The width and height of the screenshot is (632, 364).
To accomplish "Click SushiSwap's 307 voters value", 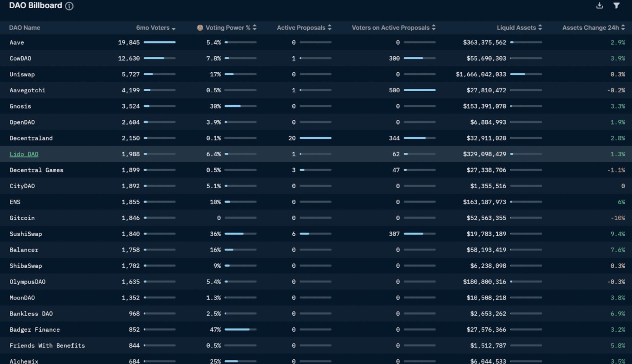I will [394, 234].
